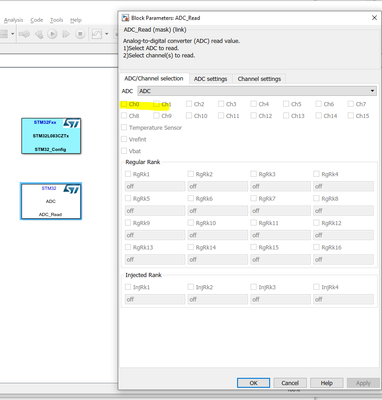Tick the Ch13 checkbox

tap(286, 116)
